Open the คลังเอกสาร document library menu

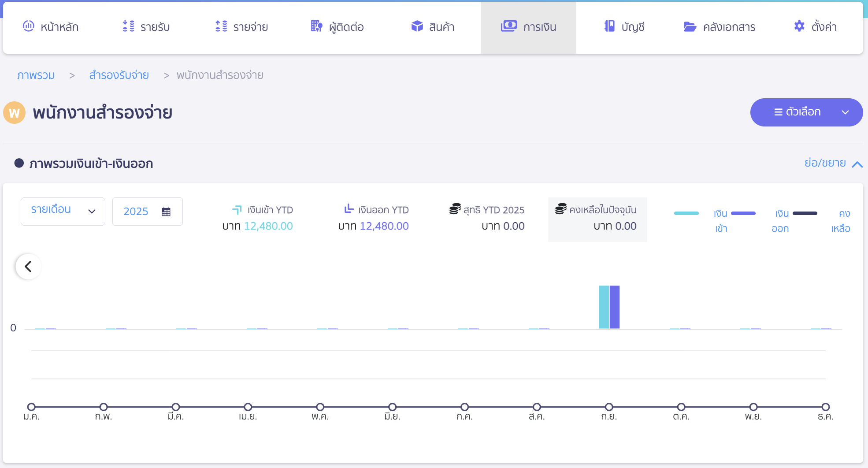coord(719,27)
